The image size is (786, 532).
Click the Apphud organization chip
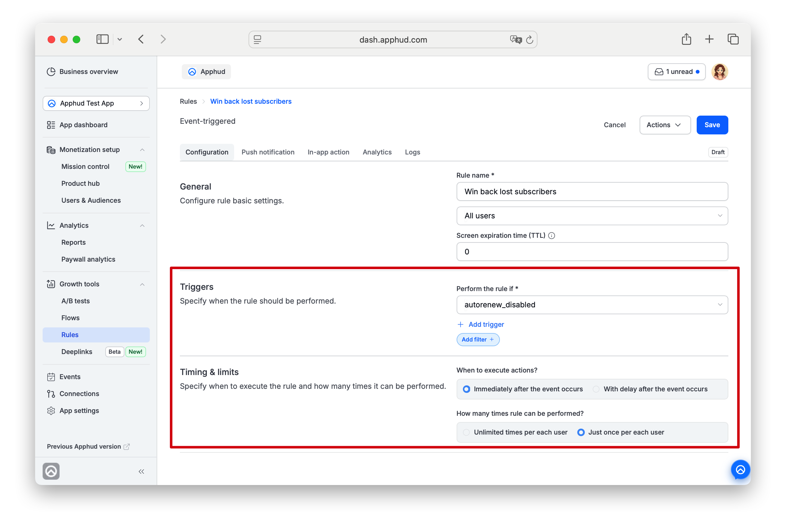click(206, 72)
